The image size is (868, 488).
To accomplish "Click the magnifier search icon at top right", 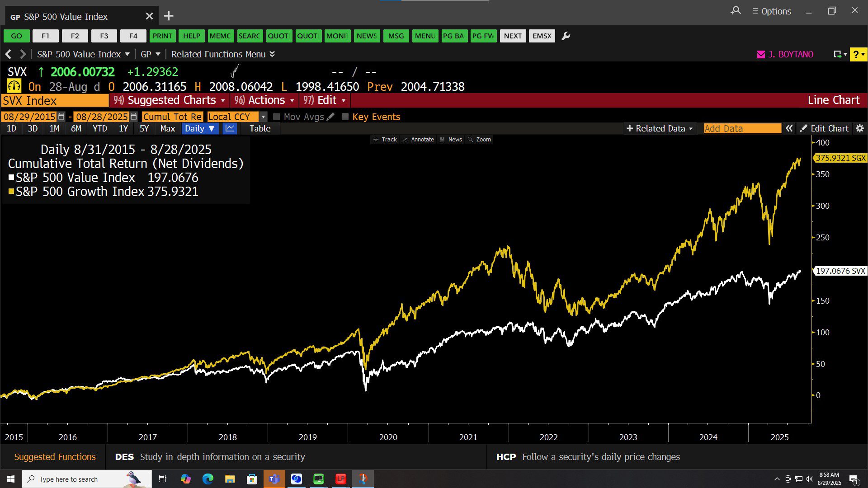I will pyautogui.click(x=736, y=11).
